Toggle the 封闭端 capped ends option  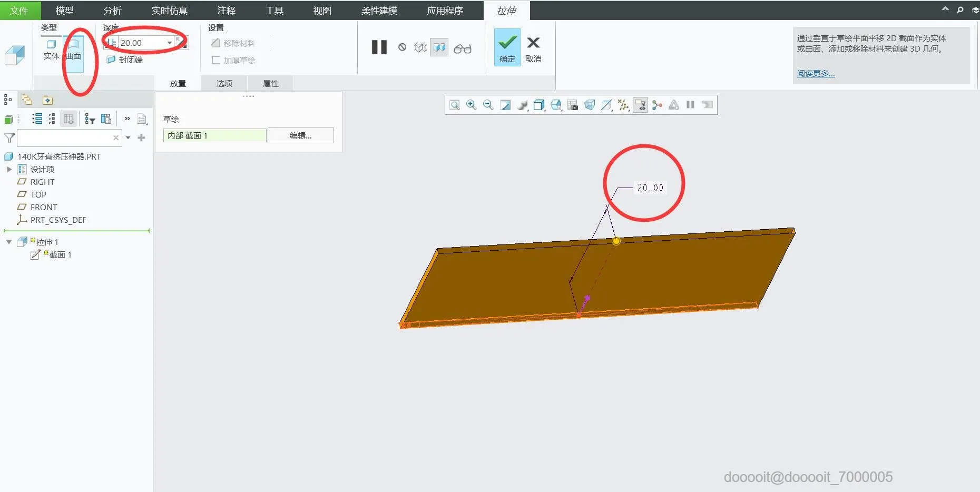[x=125, y=60]
